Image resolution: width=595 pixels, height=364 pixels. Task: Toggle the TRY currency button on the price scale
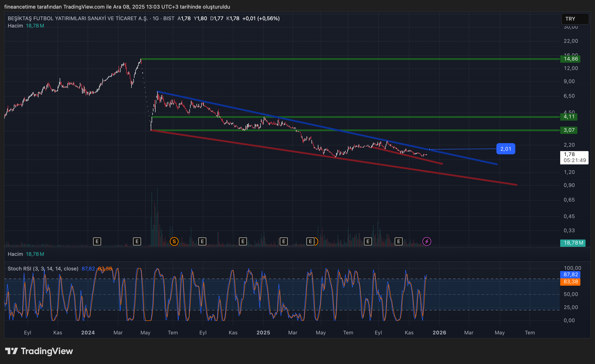click(x=575, y=19)
